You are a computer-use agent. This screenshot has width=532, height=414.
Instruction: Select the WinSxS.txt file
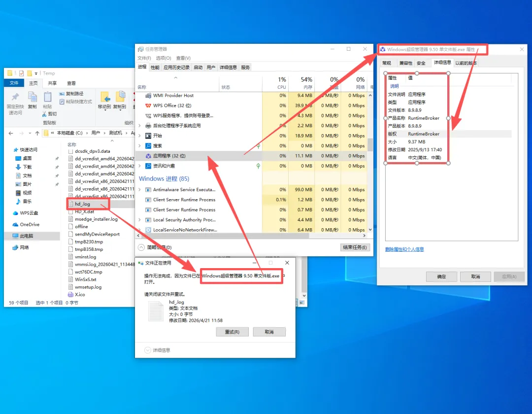coord(82,279)
